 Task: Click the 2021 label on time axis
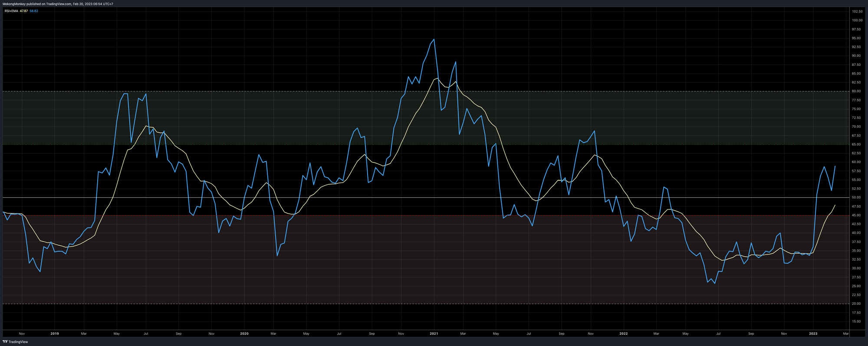click(x=434, y=334)
